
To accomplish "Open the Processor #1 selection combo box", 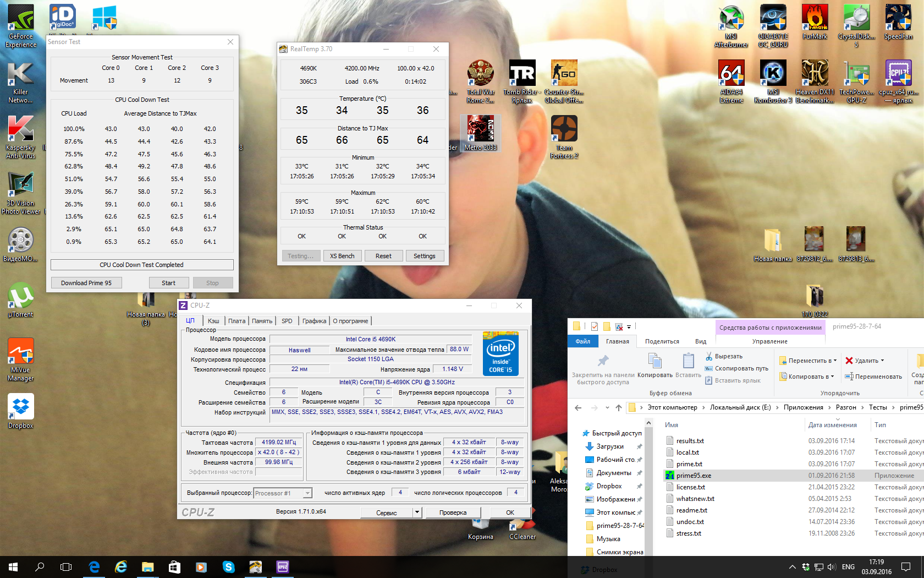I will (x=283, y=493).
